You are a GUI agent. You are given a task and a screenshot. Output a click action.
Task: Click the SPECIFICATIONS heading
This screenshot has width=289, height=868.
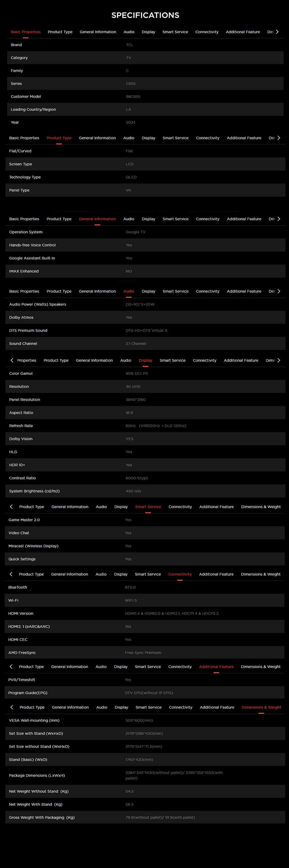tap(145, 15)
